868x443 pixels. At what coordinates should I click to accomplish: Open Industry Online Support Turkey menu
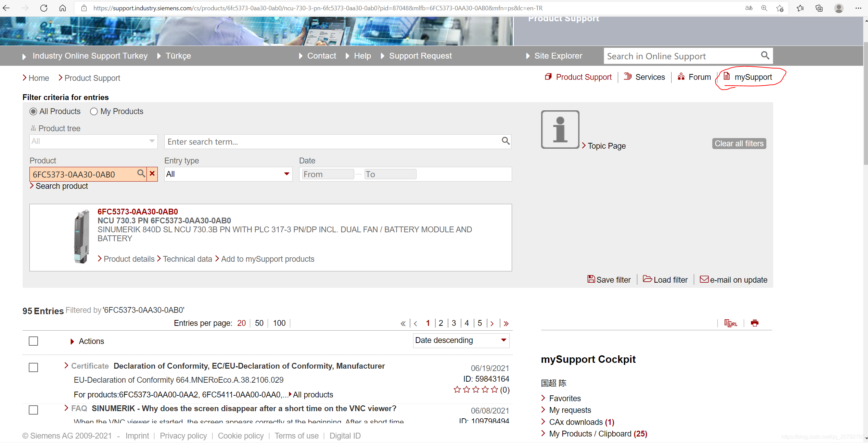click(85, 56)
